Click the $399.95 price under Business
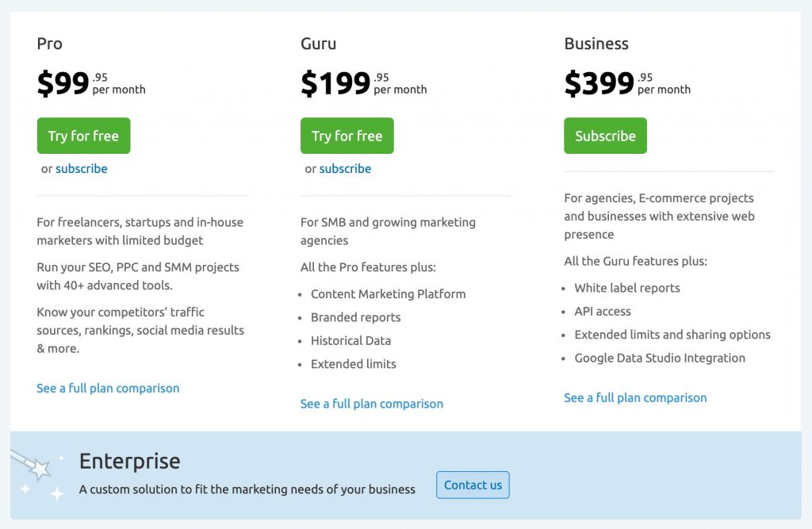The width and height of the screenshot is (812, 529). 601,82
